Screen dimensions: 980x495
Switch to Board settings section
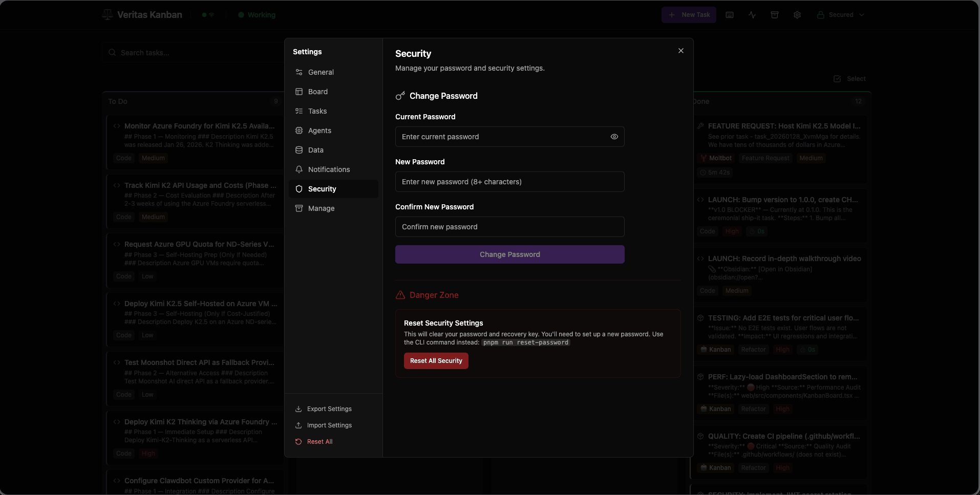click(317, 92)
